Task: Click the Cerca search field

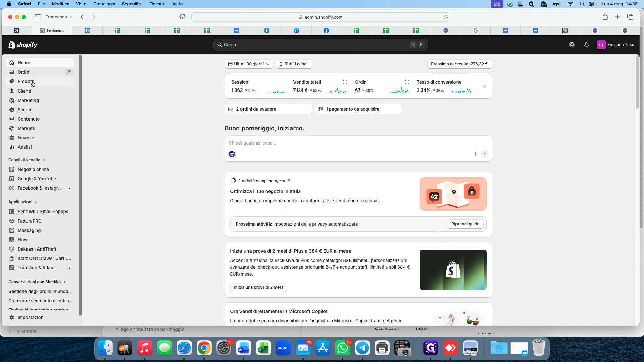Action: click(320, 45)
